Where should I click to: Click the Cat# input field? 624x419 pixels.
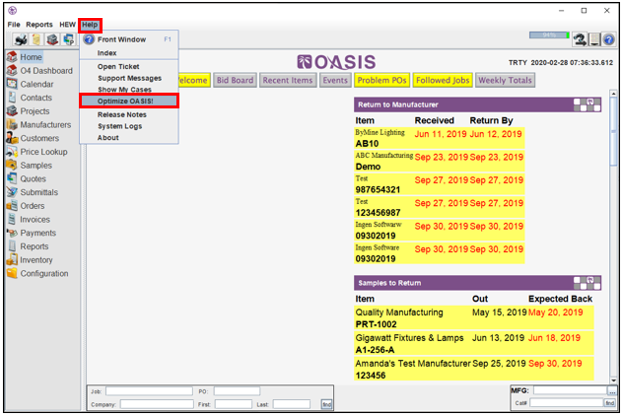pos(567,403)
